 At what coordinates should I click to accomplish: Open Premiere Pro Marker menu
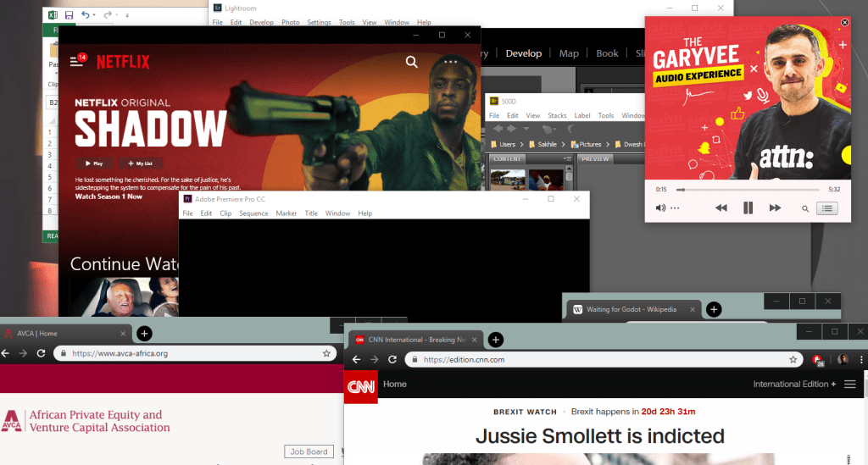pos(287,213)
